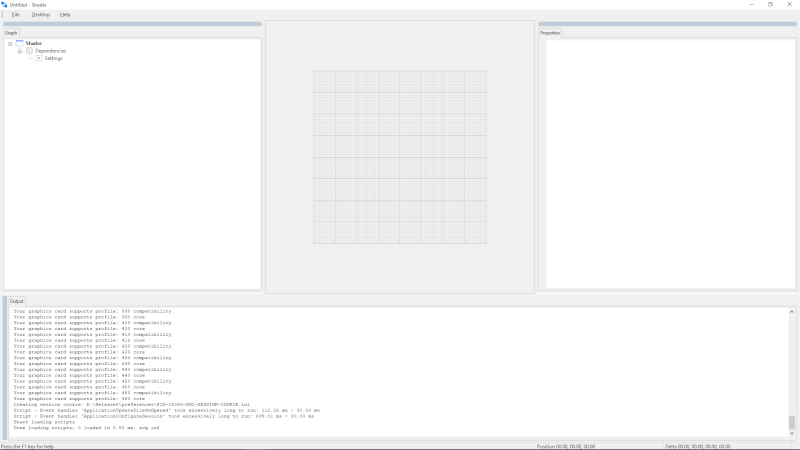Click the 'profile: 420 compatibility' output line

pyautogui.click(x=92, y=346)
